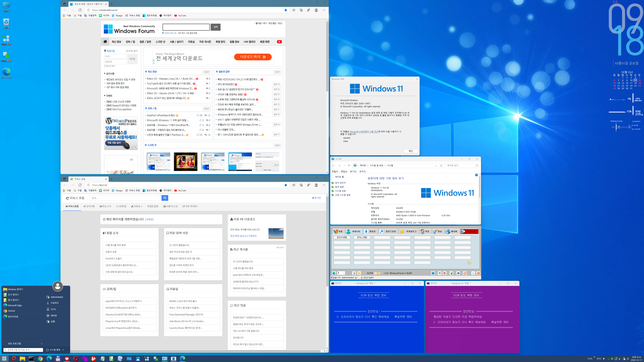This screenshot has width=644, height=362.
Task: Click the 프로그램 및 파일 검색 field in start menu
Action: (23, 350)
